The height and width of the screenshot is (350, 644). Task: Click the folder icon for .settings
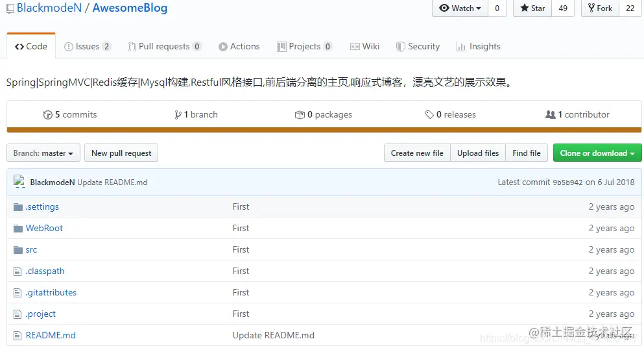point(18,207)
